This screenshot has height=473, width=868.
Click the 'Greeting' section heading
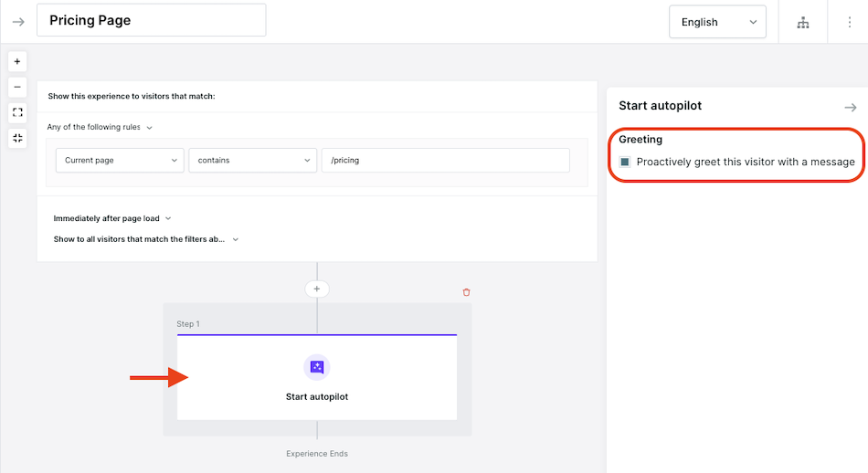coord(640,140)
